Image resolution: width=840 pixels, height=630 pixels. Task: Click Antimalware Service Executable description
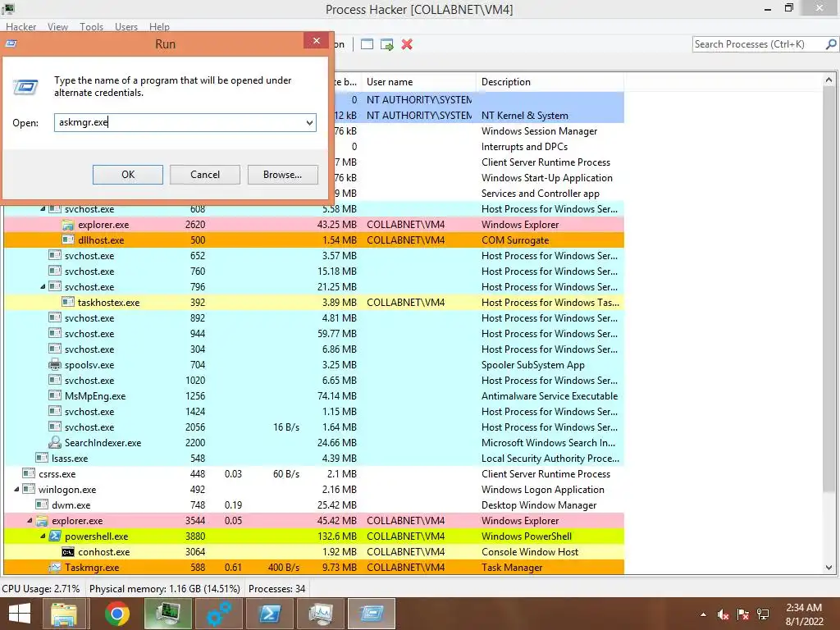549,396
